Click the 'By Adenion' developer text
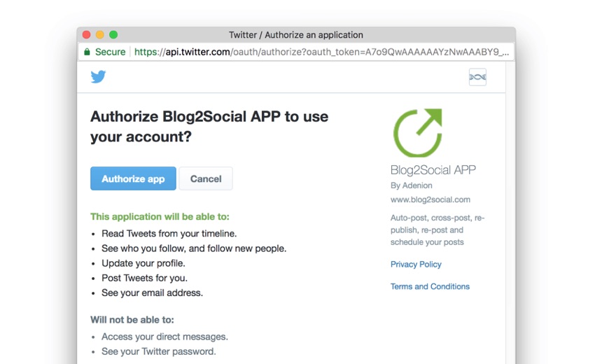Screen dimensions: 595x364 tap(411, 185)
